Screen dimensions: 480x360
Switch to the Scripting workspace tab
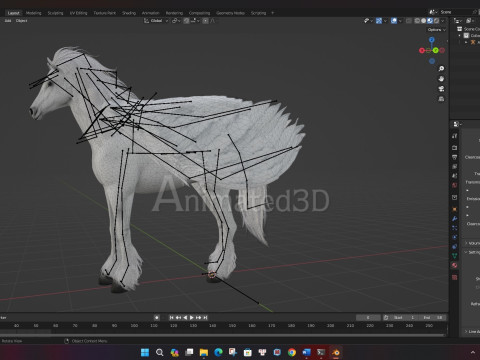pyautogui.click(x=258, y=13)
